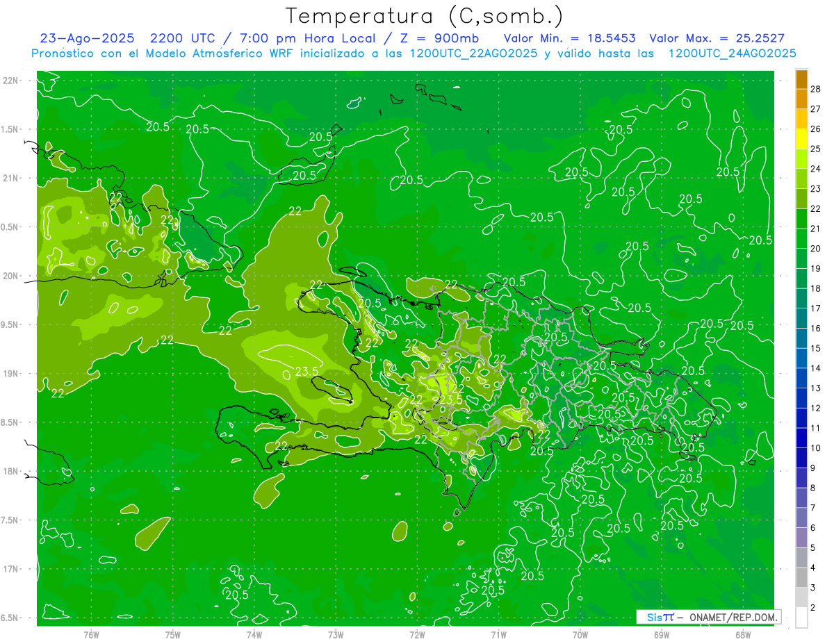The height and width of the screenshot is (644, 834).
Task: Click the '18N' latitude axis label
Action: [11, 471]
